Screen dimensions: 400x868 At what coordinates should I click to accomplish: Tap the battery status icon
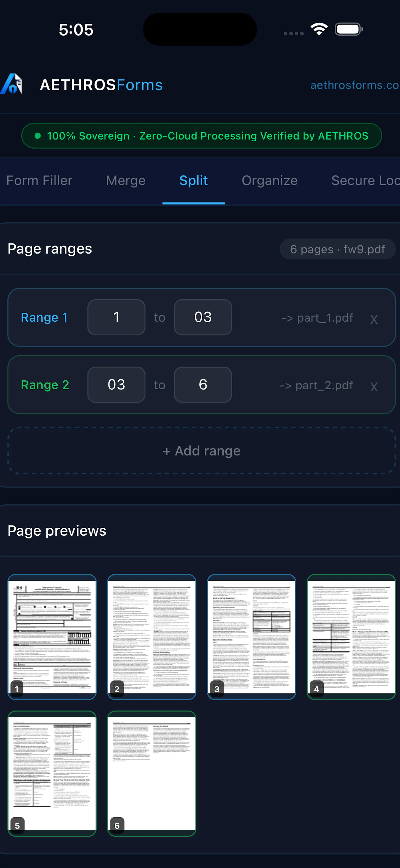tap(349, 29)
